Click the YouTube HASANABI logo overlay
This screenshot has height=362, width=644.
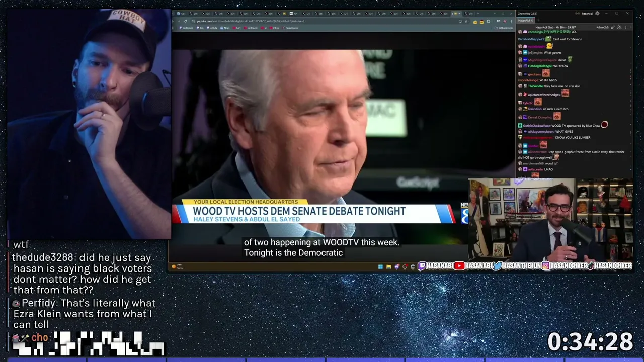[x=473, y=266]
